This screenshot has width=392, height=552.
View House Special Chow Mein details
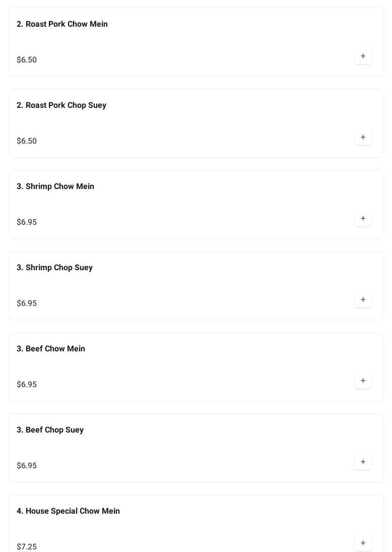tap(68, 511)
